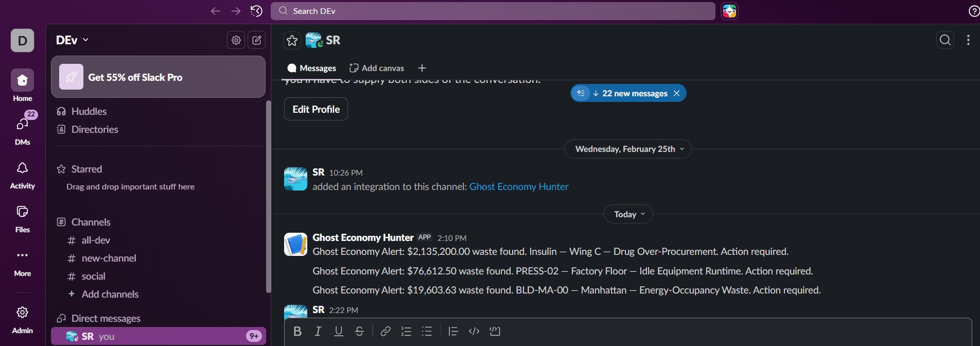The height and width of the screenshot is (346, 980).
Task: Open the conversation more options kebab
Action: click(x=968, y=40)
